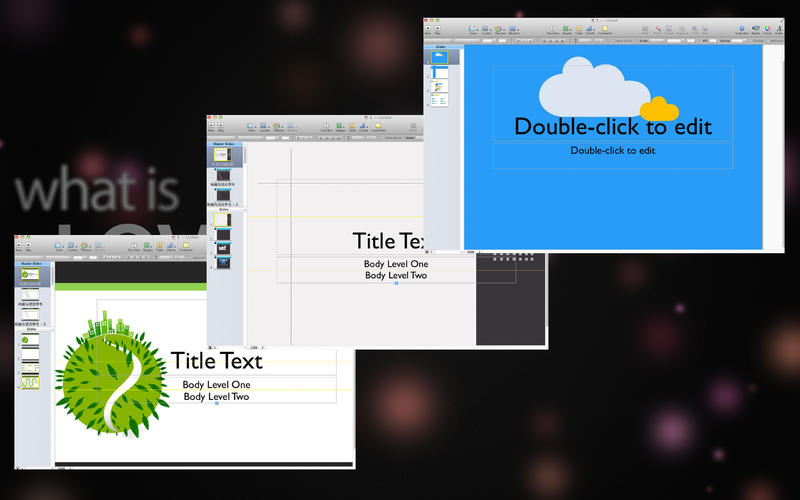800x500 pixels.
Task: Select fourth slide thumbnail in blue cloud window
Action: click(x=439, y=99)
